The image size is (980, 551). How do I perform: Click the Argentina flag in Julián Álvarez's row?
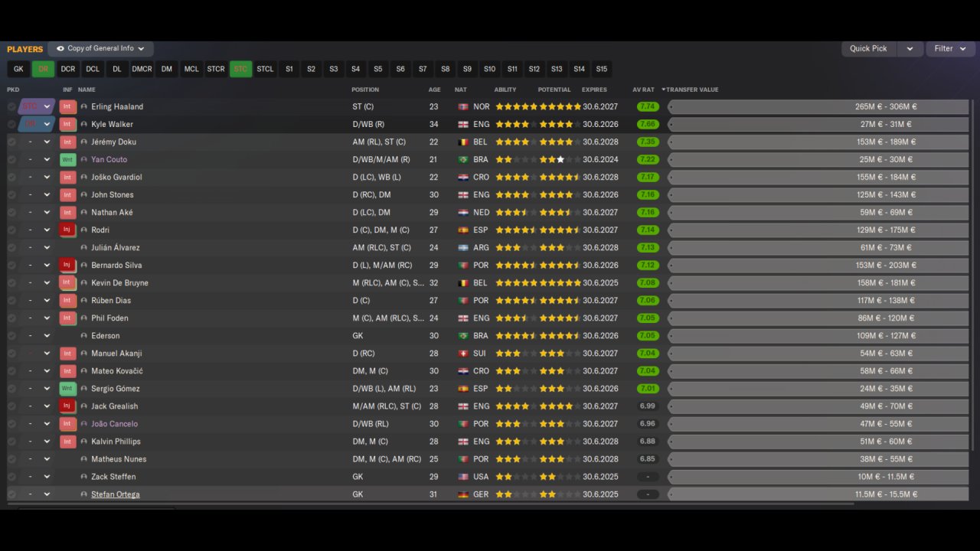(462, 248)
